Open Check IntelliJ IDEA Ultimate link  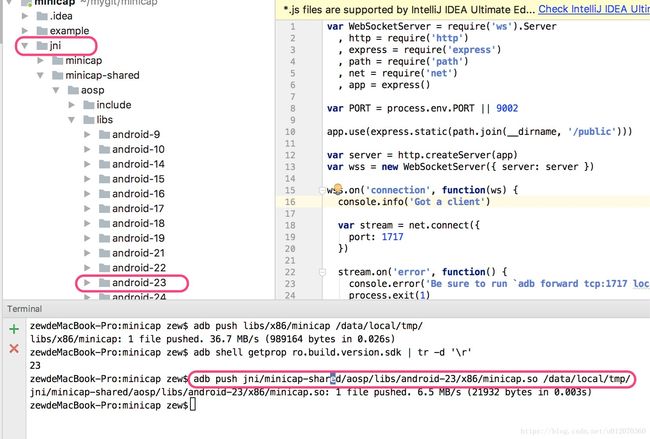[594, 9]
